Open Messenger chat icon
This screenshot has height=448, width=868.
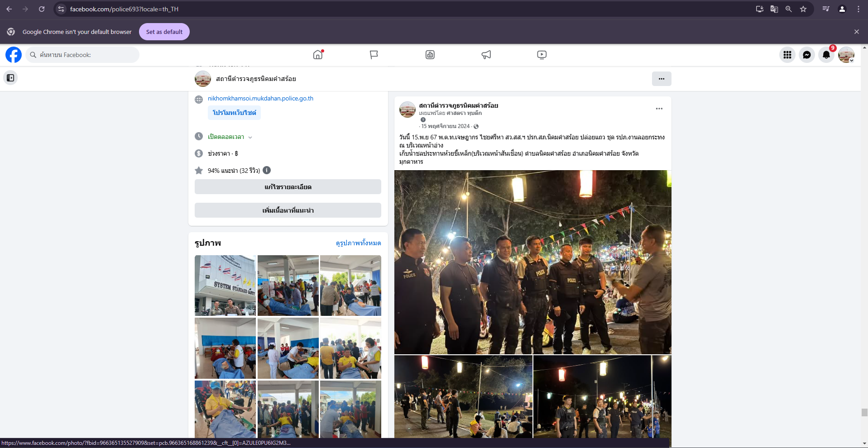(806, 55)
